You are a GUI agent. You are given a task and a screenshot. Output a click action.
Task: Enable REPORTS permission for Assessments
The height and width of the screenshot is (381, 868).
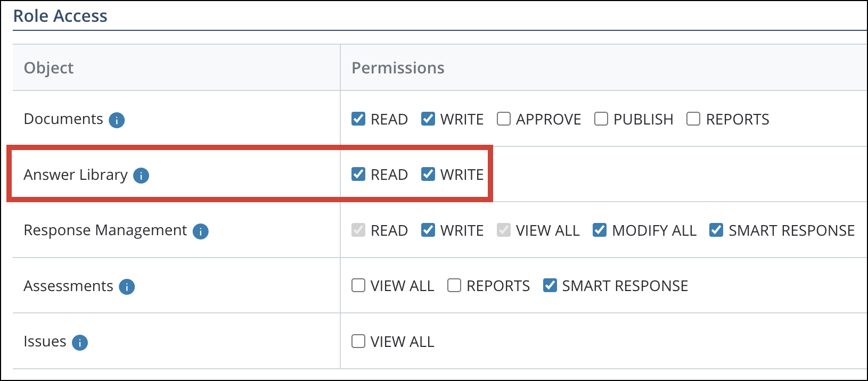[x=454, y=286]
